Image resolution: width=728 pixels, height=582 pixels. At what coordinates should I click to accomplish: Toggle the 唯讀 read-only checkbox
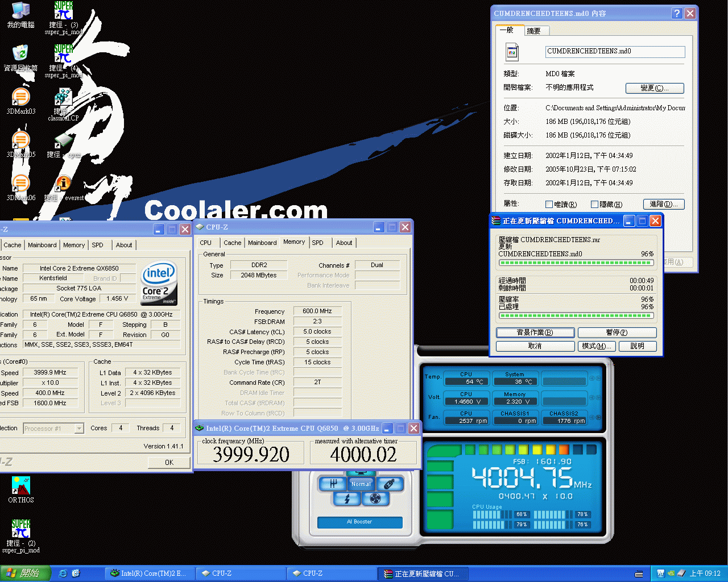[549, 205]
